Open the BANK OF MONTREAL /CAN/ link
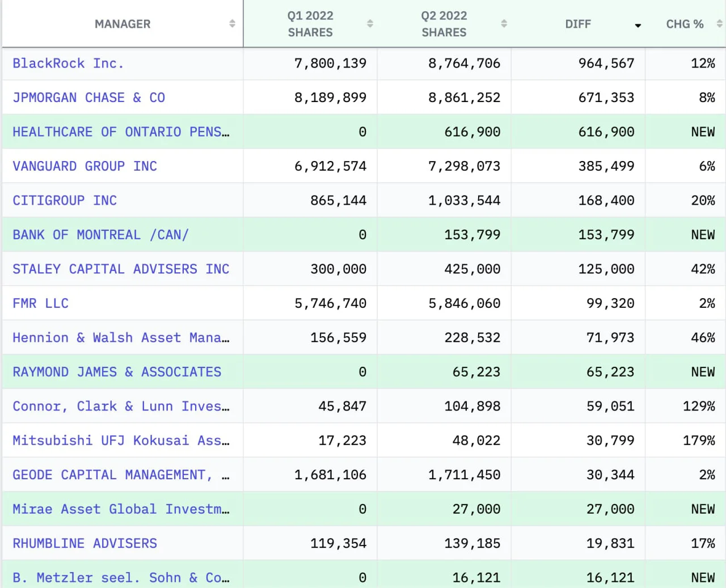726x588 pixels. point(100,235)
